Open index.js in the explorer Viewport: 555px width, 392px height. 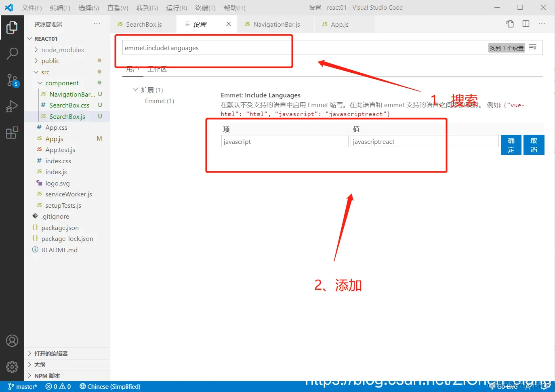pyautogui.click(x=67, y=172)
